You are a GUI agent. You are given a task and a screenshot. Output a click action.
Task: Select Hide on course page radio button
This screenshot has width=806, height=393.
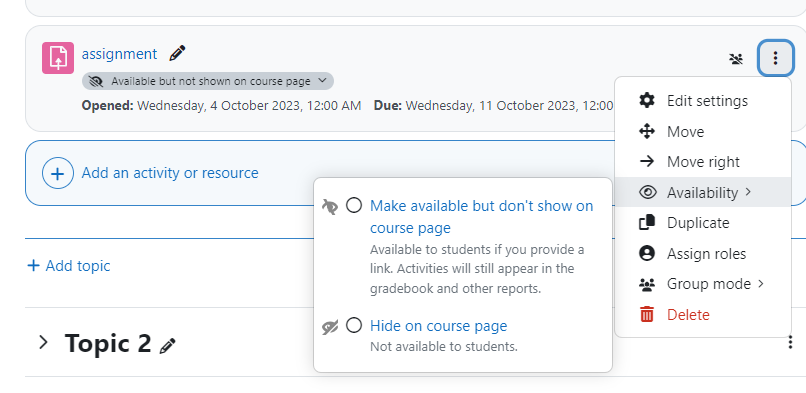tap(354, 325)
